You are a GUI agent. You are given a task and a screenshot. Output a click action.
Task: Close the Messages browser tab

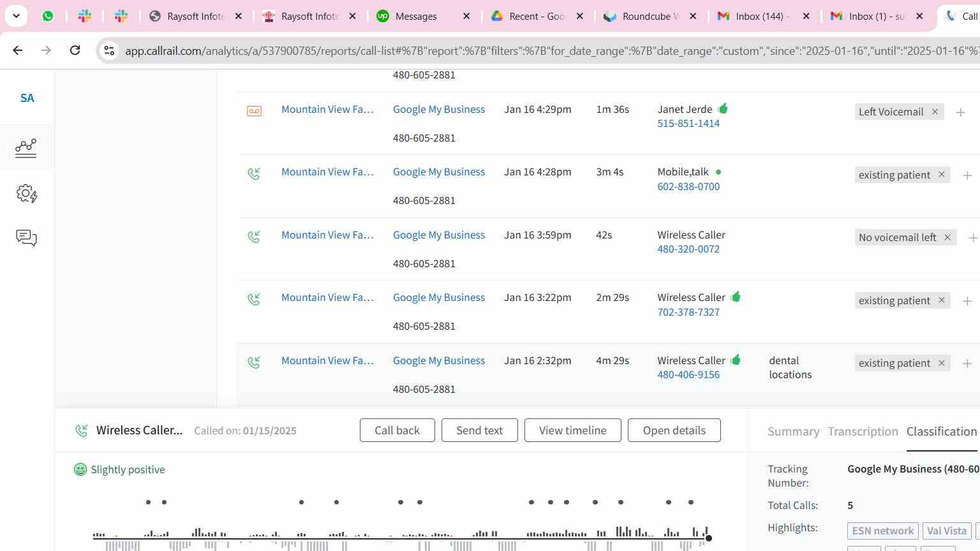click(x=466, y=16)
